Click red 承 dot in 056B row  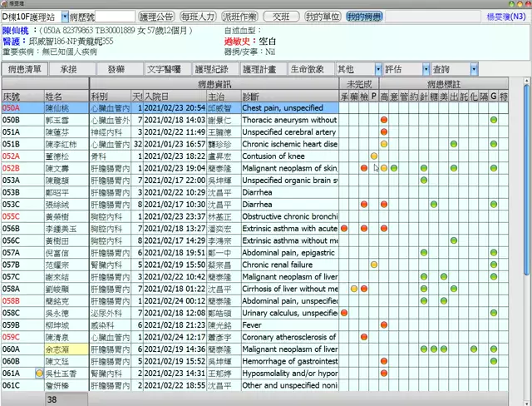tap(344, 229)
